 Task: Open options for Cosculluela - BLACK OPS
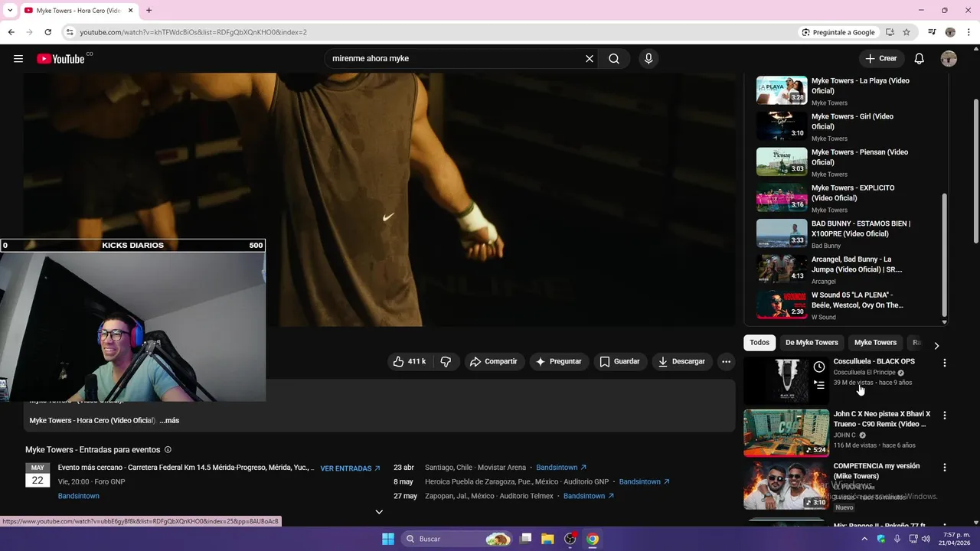944,363
